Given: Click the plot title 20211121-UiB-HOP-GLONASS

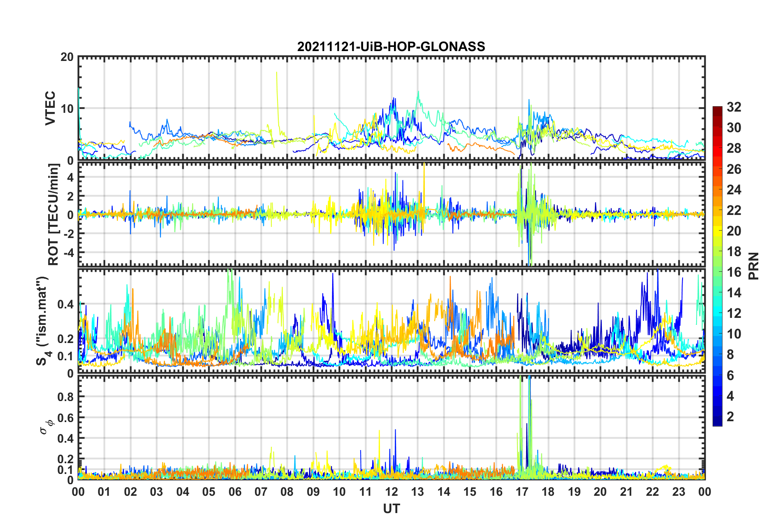Looking at the screenshot, I should coord(391,47).
